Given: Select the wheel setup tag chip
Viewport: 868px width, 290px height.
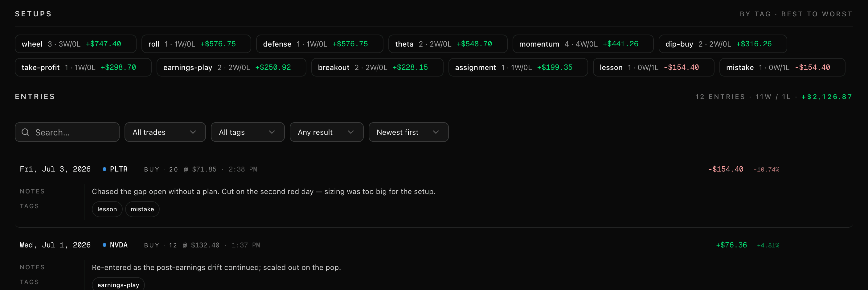Looking at the screenshot, I should point(76,44).
